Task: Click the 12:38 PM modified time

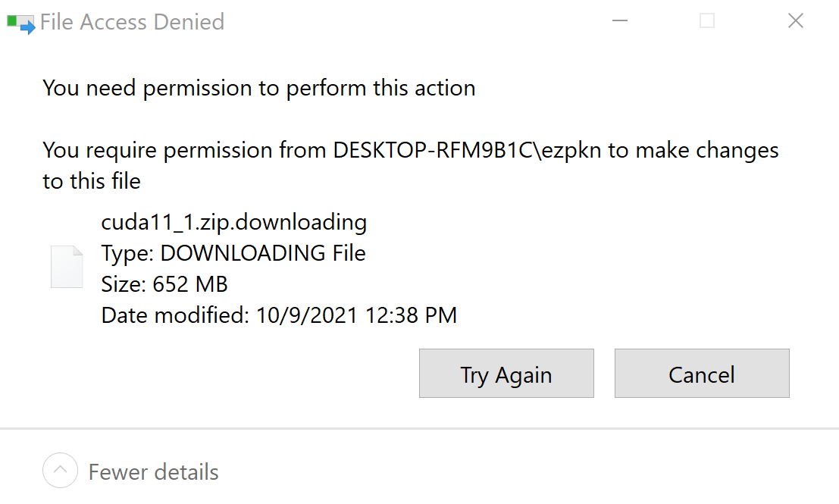Action: (x=410, y=315)
